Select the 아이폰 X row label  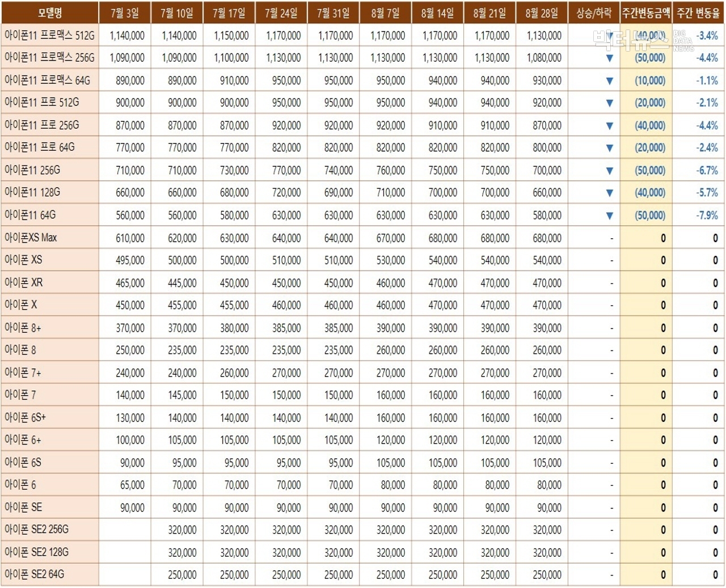coord(21,304)
